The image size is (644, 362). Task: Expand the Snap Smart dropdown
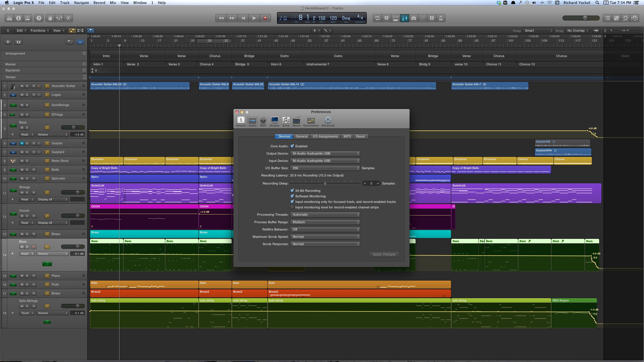[x=538, y=31]
